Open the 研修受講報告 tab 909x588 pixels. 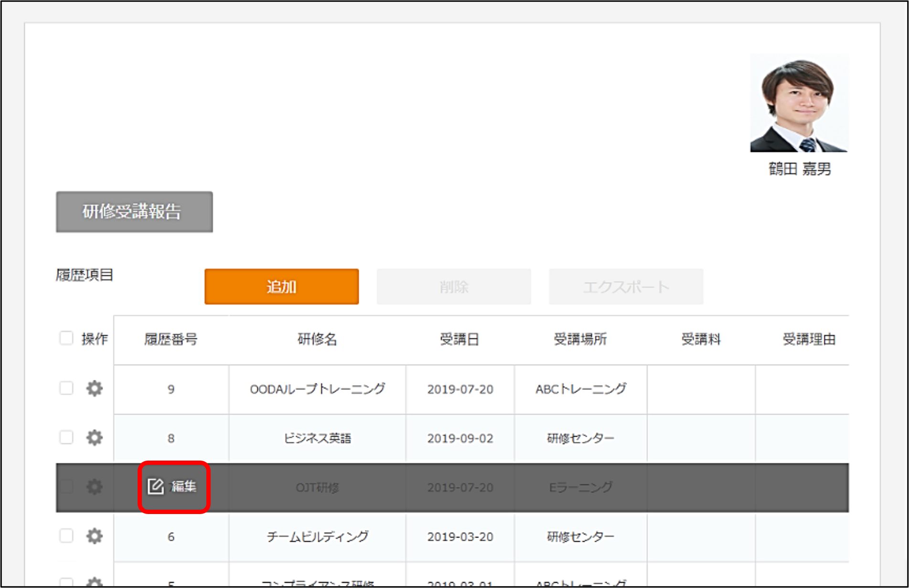coord(134,212)
